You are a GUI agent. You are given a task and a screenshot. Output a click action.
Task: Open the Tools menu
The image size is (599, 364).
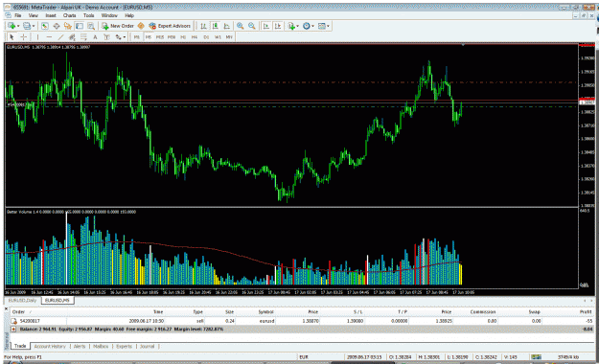point(88,15)
